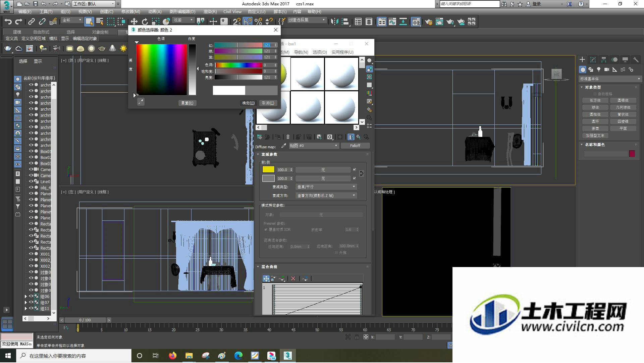Switch to the Hierarchy panel tab
The image size is (644, 363).
click(604, 60)
